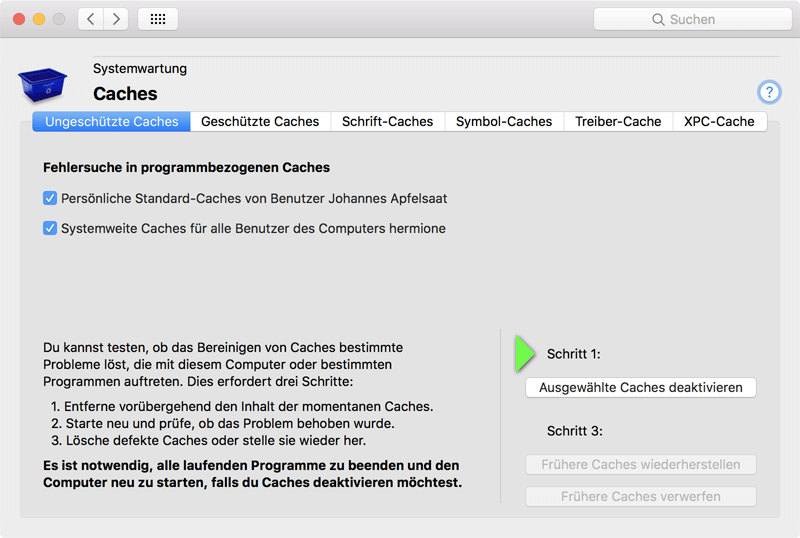Click '1. Entferne vorübergehend' list line
This screenshot has height=538, width=800.
242,406
